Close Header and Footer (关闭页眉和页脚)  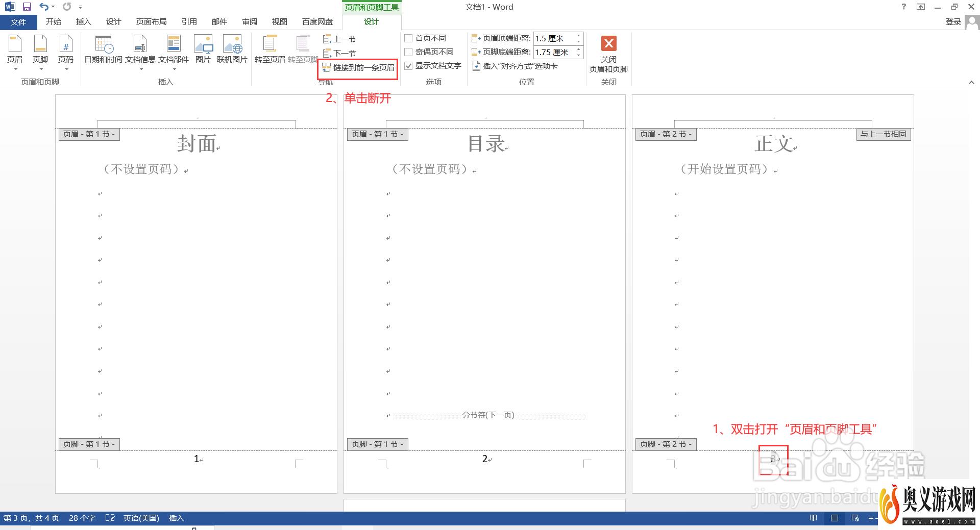tap(608, 55)
